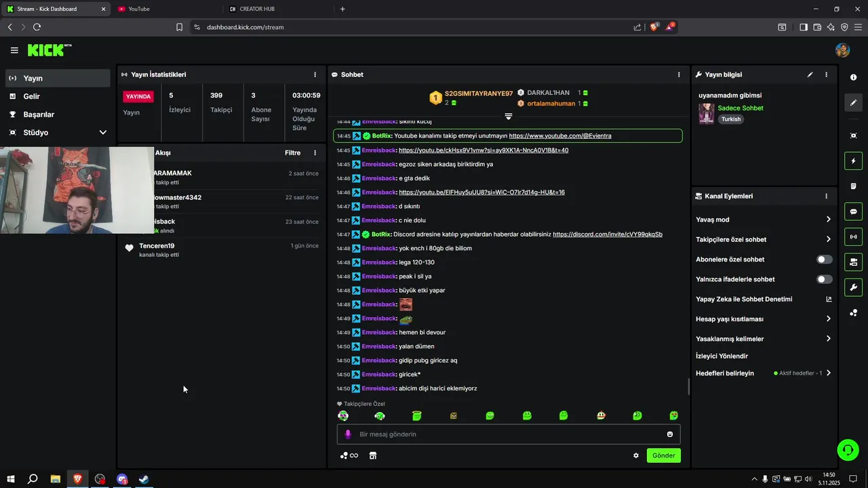Open Kanal Eylemleri panel options menu

pyautogui.click(x=826, y=196)
